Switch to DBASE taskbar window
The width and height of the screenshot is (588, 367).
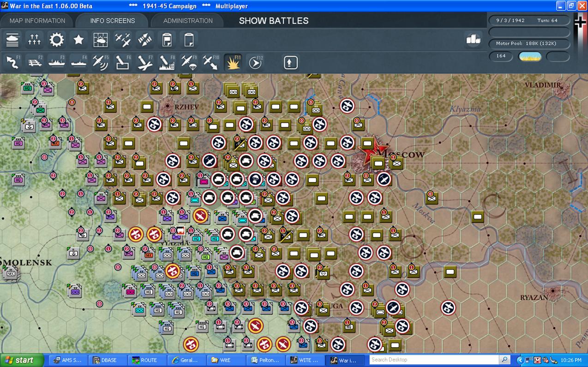click(107, 360)
